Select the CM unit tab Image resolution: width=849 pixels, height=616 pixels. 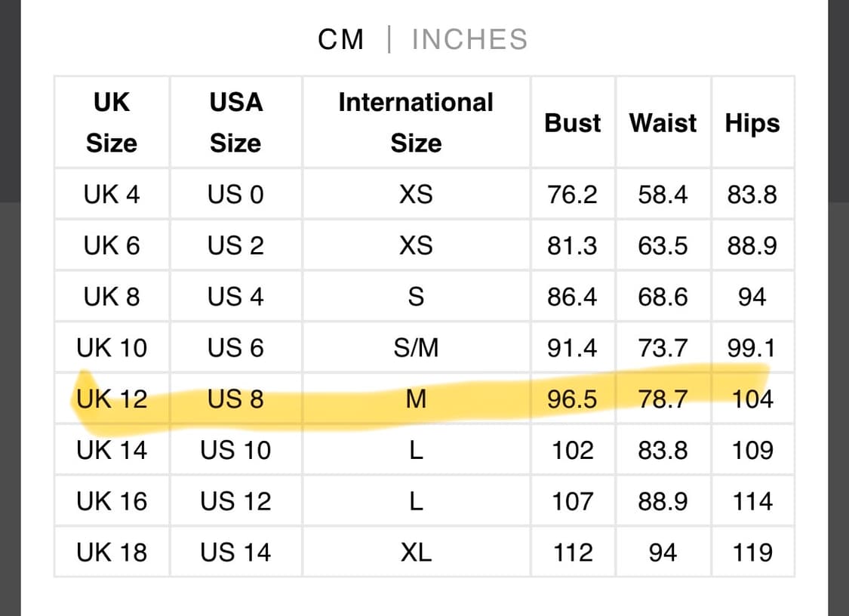[341, 39]
